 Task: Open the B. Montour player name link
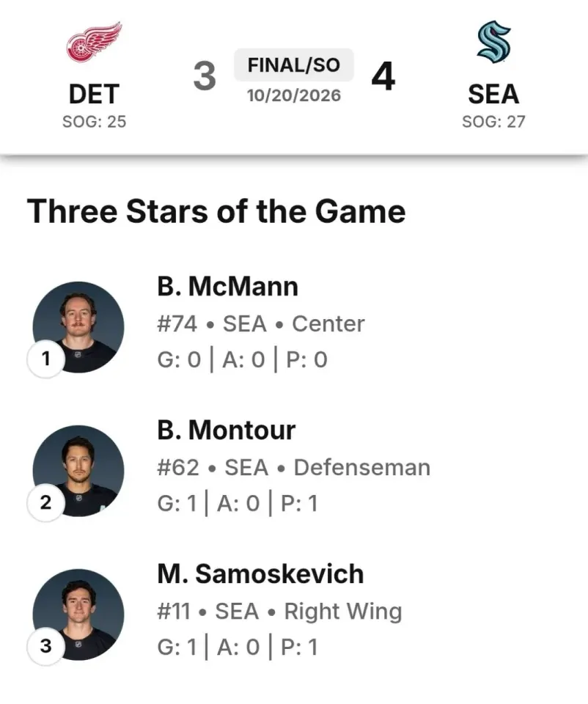[227, 430]
